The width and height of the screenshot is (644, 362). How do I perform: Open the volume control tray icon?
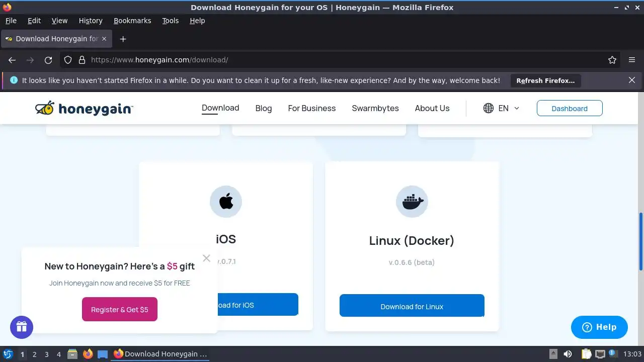pos(568,354)
